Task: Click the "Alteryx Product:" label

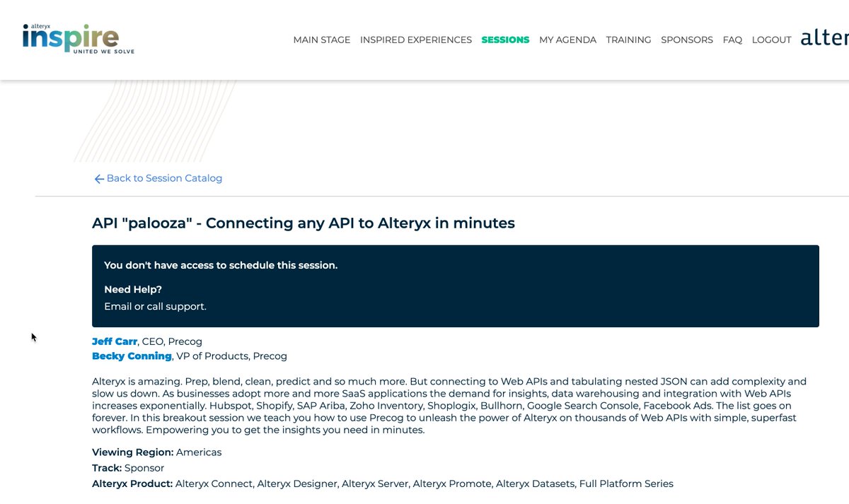Action: tap(132, 484)
